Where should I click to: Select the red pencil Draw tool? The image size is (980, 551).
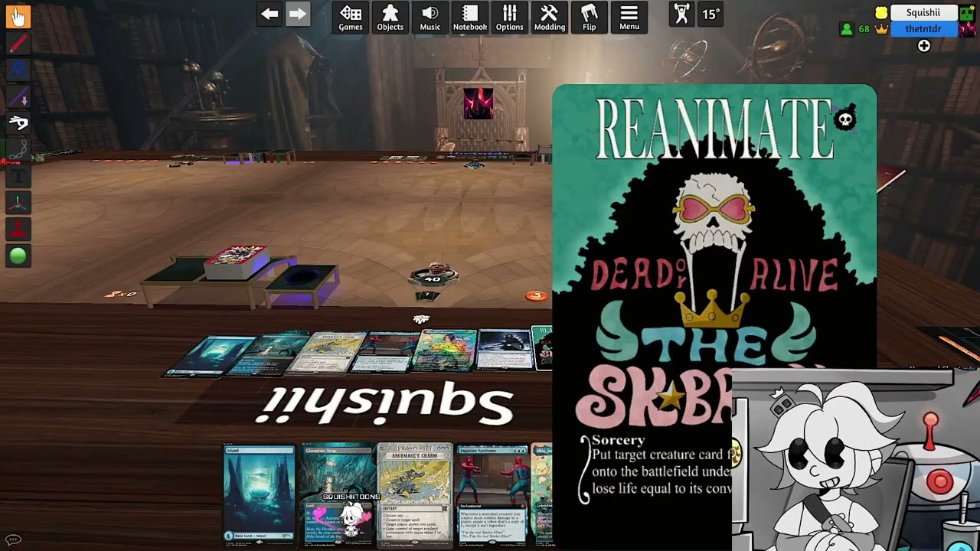(x=18, y=44)
